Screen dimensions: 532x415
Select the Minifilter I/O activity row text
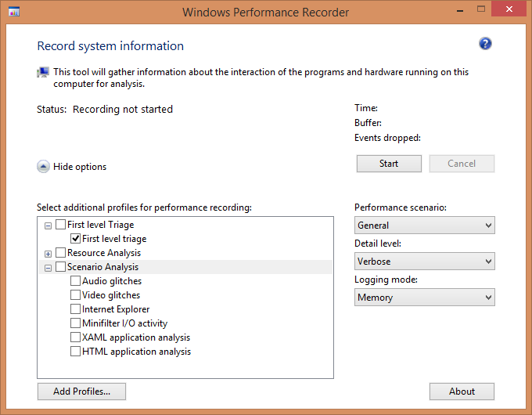125,323
